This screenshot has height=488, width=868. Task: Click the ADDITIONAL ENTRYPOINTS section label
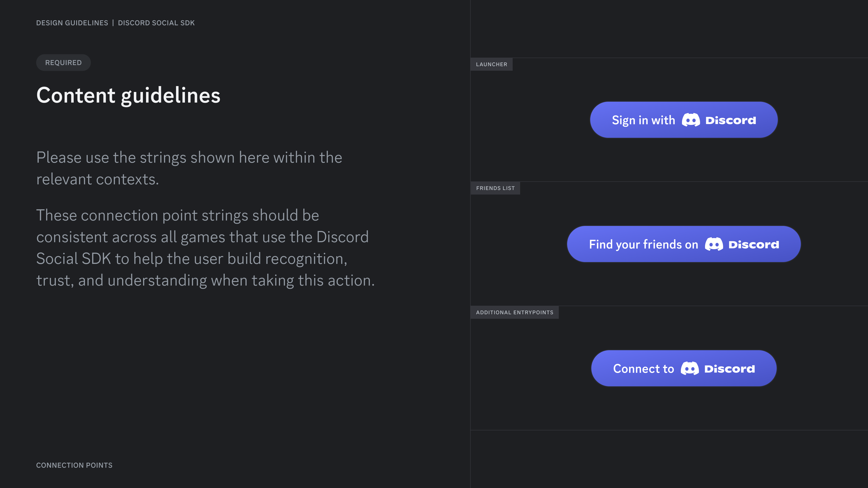[514, 312]
